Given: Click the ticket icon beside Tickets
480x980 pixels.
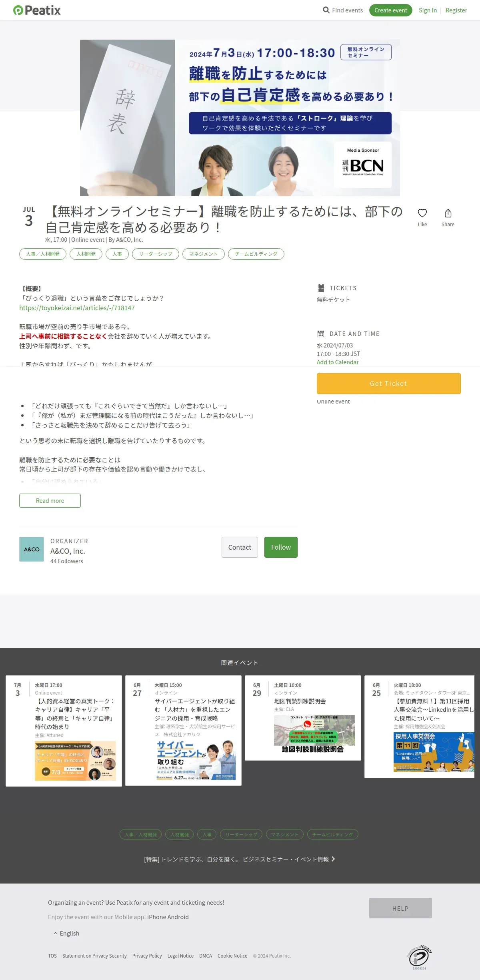Looking at the screenshot, I should click(321, 288).
